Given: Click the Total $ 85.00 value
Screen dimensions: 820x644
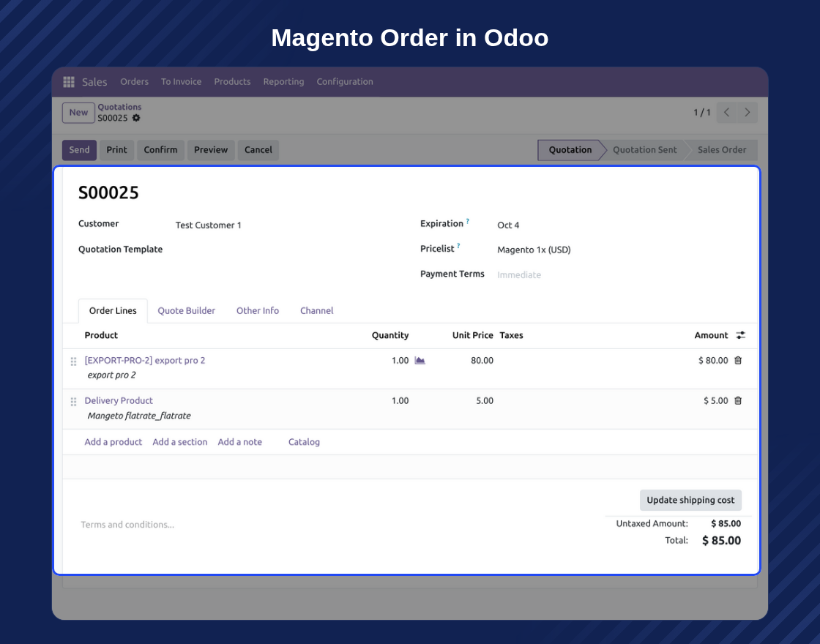Looking at the screenshot, I should [x=721, y=541].
